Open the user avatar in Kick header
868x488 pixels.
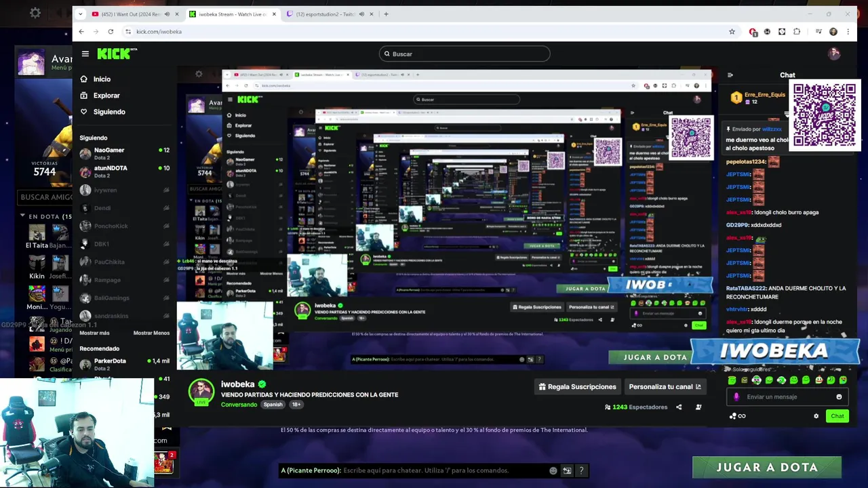click(834, 54)
